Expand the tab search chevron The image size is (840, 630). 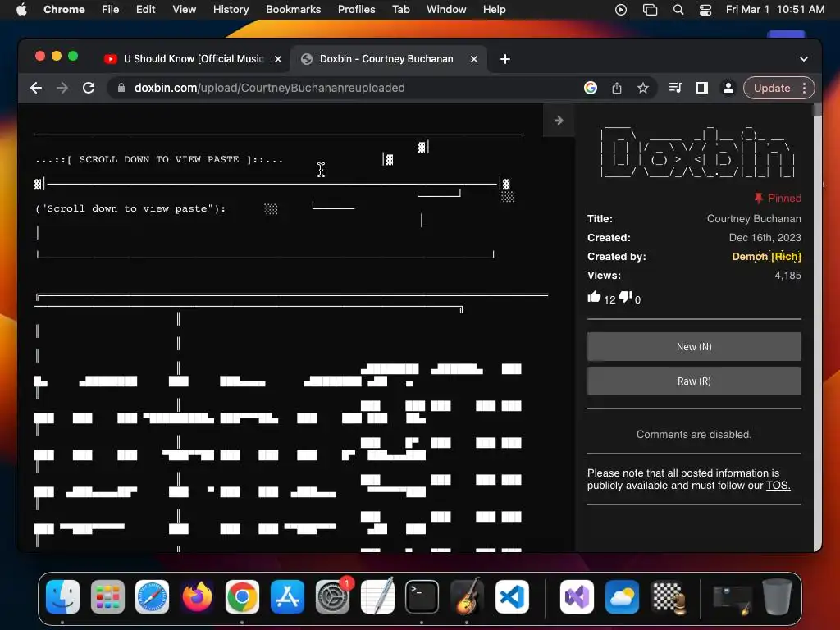pyautogui.click(x=804, y=59)
